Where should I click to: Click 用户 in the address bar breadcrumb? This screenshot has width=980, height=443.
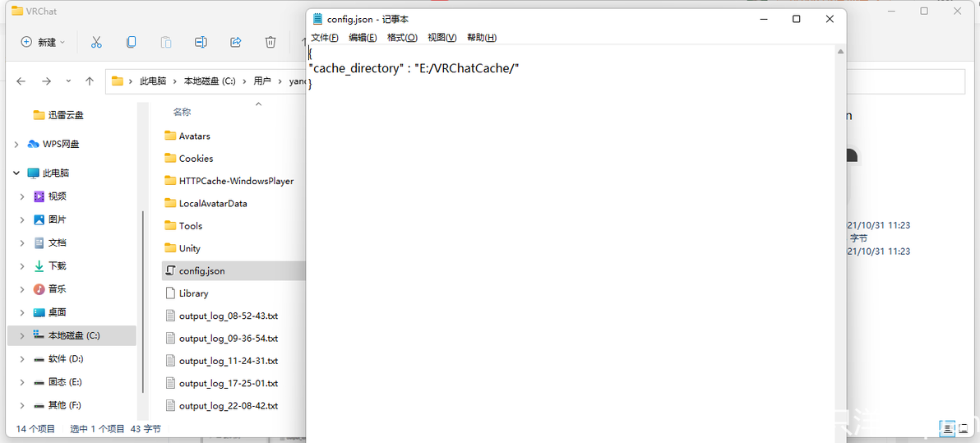click(262, 81)
